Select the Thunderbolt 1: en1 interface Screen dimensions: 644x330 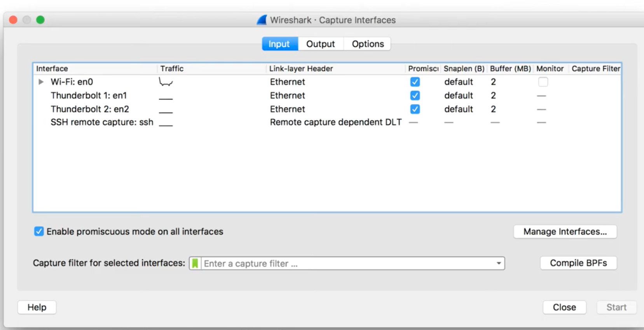(89, 95)
